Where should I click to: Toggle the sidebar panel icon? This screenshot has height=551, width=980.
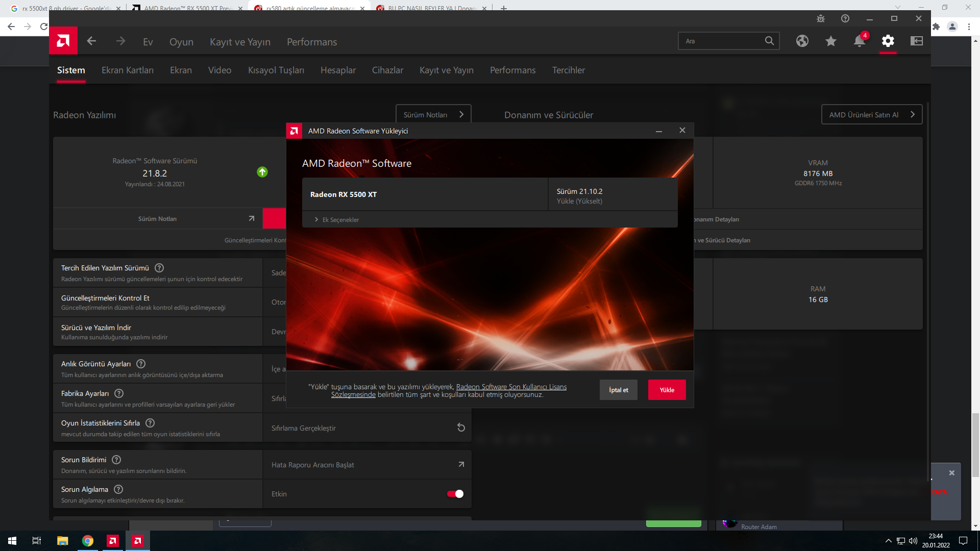click(917, 41)
